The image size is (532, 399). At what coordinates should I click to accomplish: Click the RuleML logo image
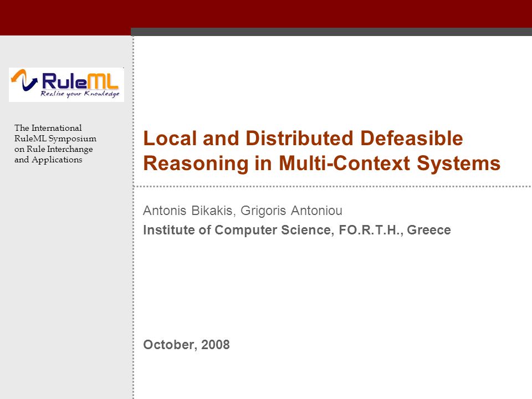66,84
